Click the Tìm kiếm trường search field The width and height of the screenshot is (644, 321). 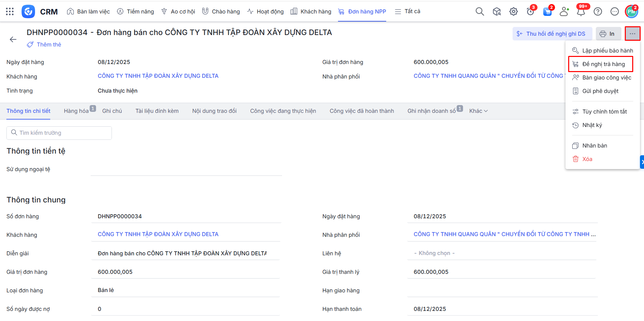pos(59,133)
